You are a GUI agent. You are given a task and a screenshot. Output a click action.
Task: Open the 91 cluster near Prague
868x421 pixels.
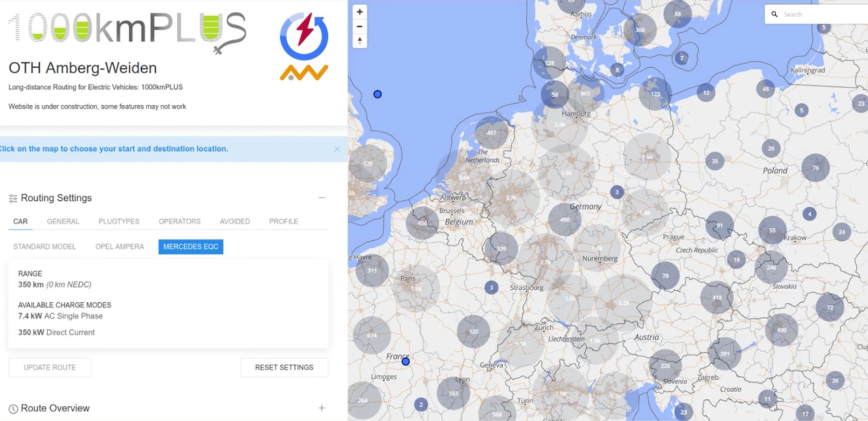coord(719,226)
